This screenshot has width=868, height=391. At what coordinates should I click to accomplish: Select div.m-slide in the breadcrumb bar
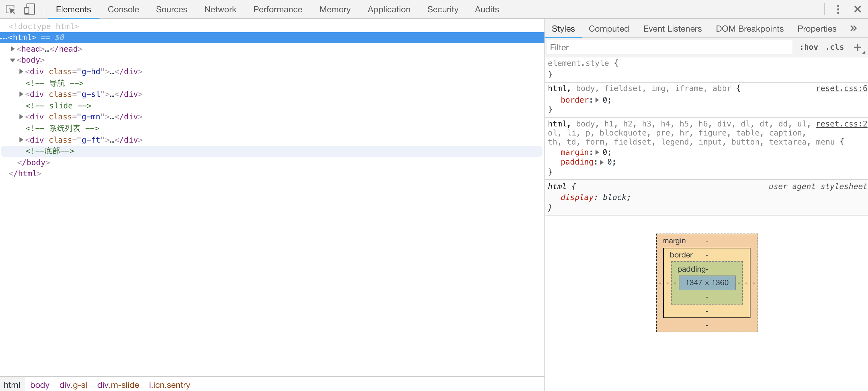tap(118, 385)
